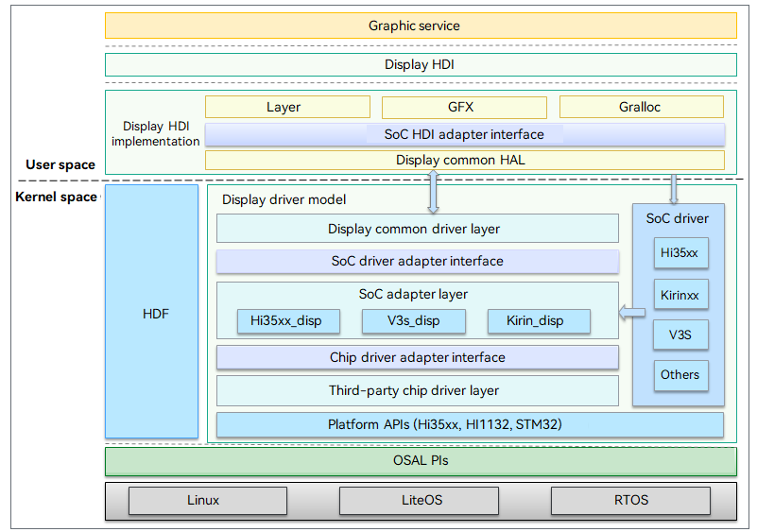Image resolution: width=757 pixels, height=532 pixels.
Task: Click the Graphic service block
Action: (x=421, y=26)
